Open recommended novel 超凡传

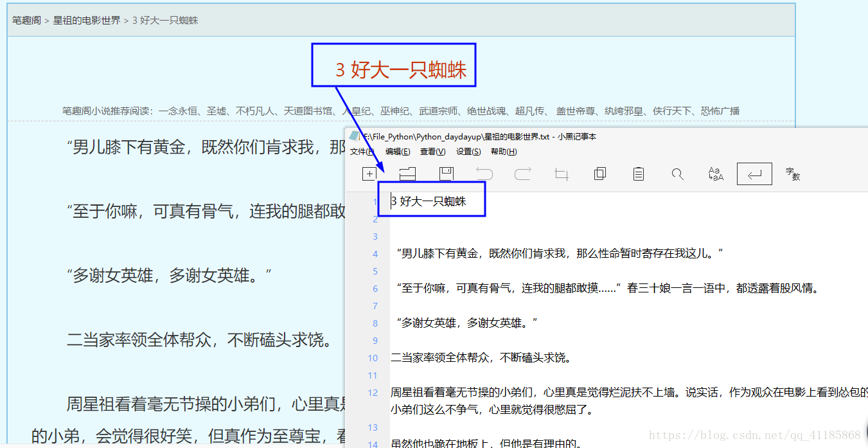click(529, 111)
